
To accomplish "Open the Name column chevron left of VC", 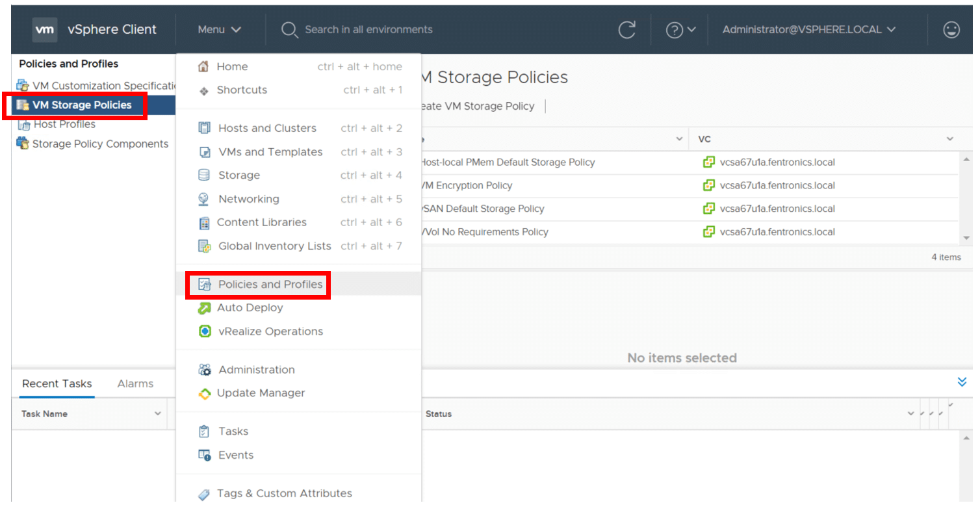I will click(679, 139).
